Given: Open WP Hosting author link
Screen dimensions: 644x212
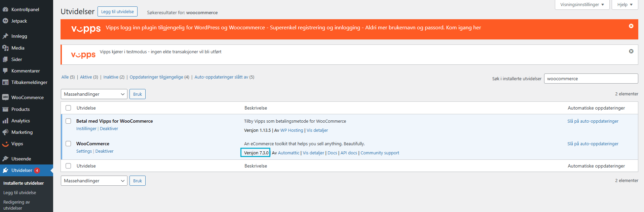Looking at the screenshot, I should coord(292,130).
